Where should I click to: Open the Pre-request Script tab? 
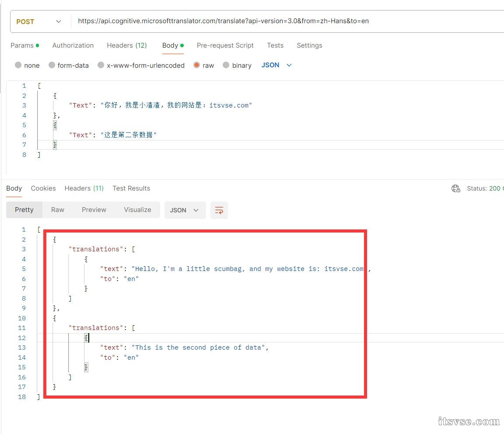click(x=225, y=45)
